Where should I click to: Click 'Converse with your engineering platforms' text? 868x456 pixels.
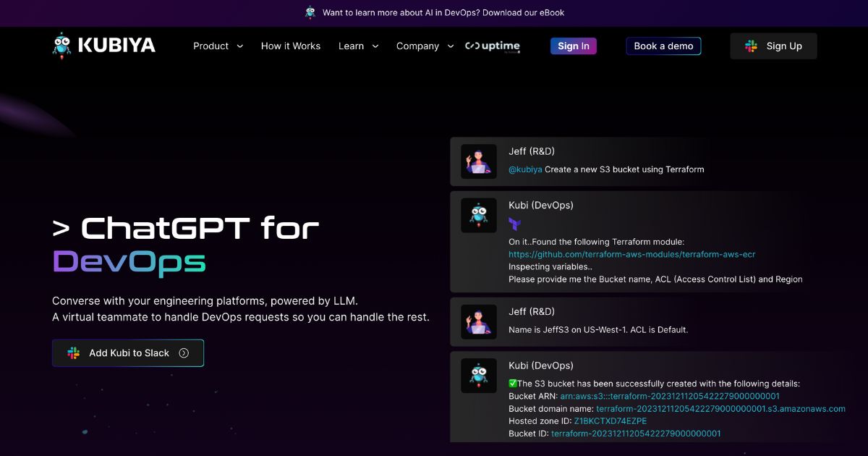(205, 300)
